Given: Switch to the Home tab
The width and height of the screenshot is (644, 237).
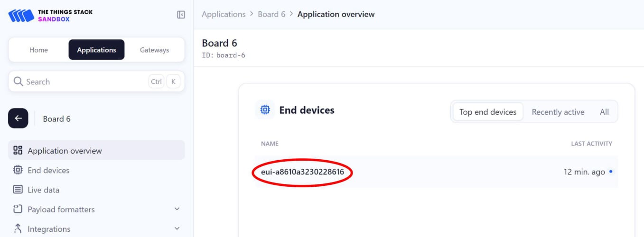Looking at the screenshot, I should click(38, 50).
